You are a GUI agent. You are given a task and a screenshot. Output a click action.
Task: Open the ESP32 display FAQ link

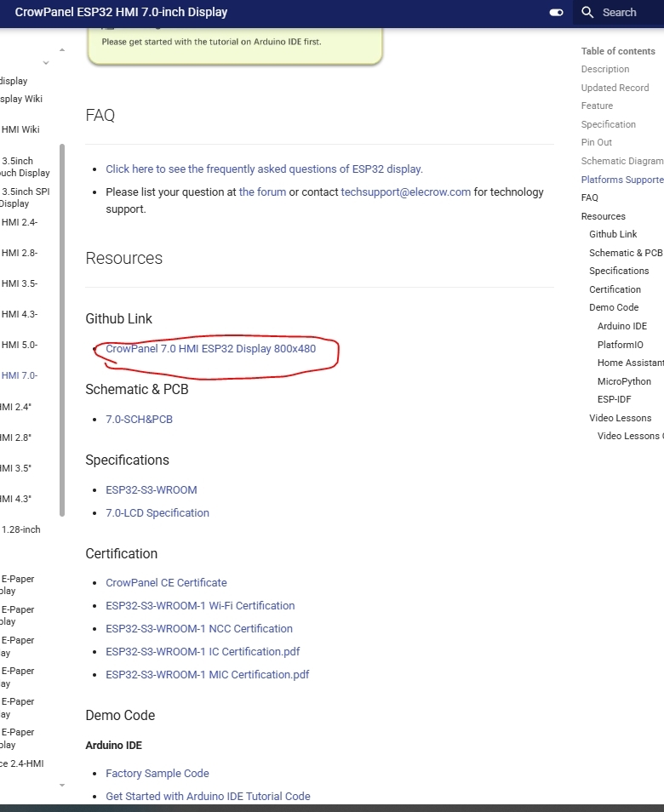pyautogui.click(x=264, y=169)
